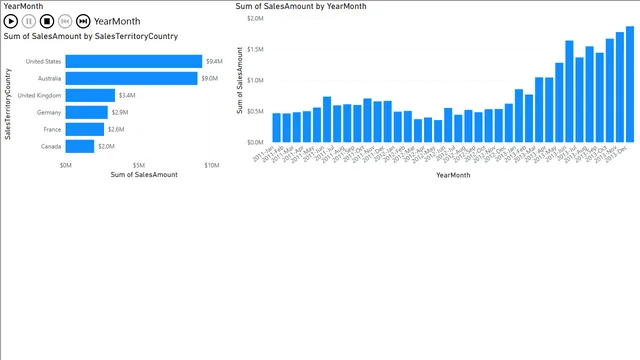Click the $3.4M data label
The width and height of the screenshot is (640, 360).
click(127, 96)
